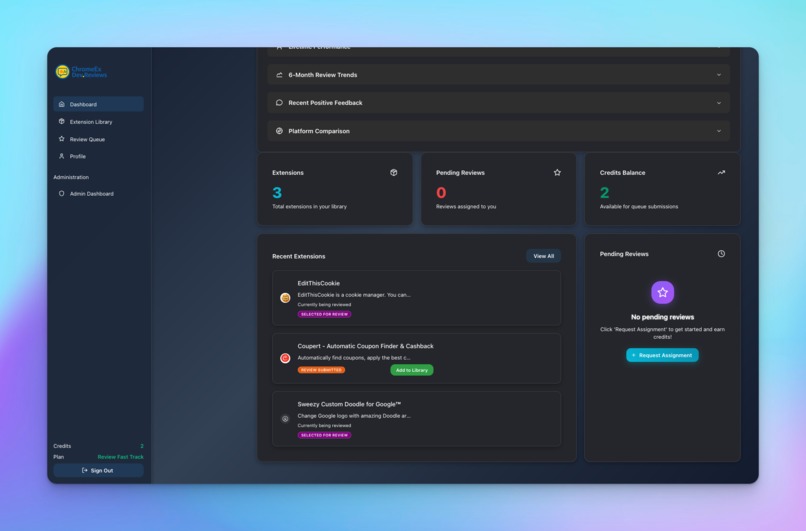Click the Request Assignment button

662,355
